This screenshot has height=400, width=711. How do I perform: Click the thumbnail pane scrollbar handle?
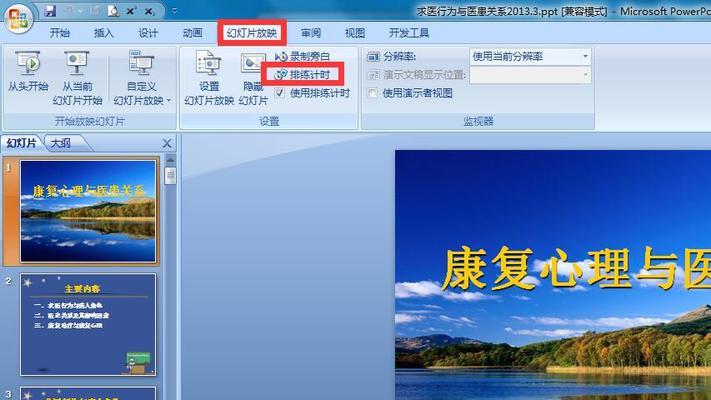(x=170, y=176)
